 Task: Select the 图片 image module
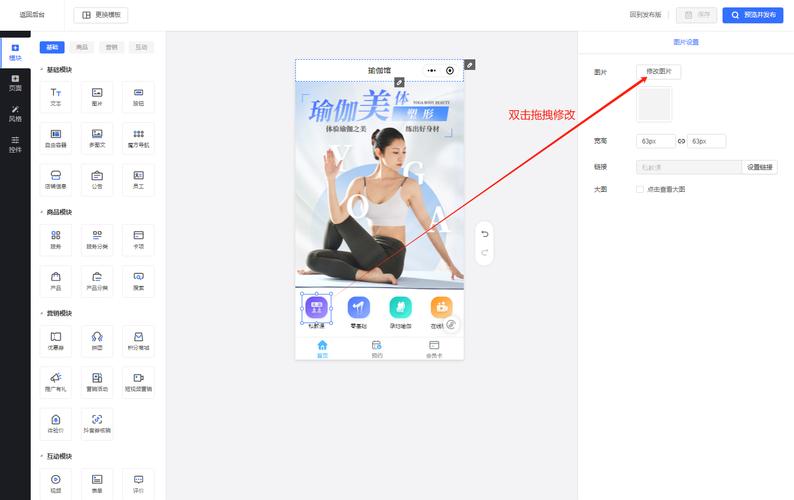coord(97,97)
